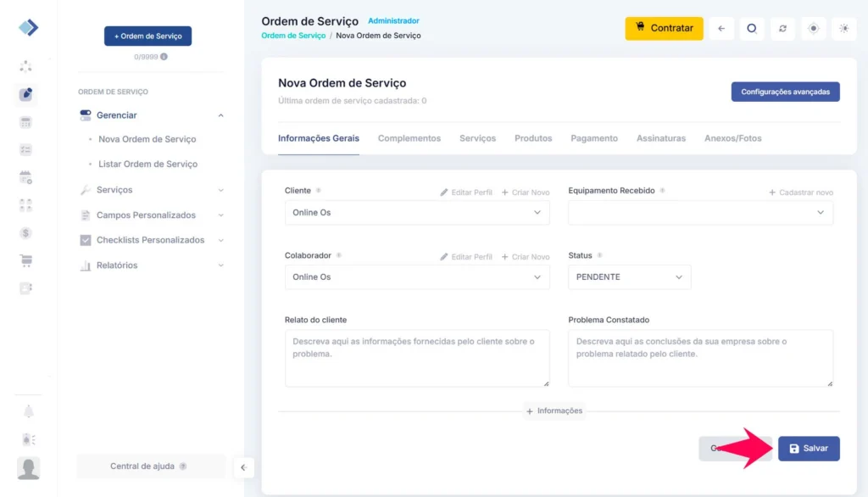Click the Salvar button
Viewport: 868px width, 497px height.
809,449
